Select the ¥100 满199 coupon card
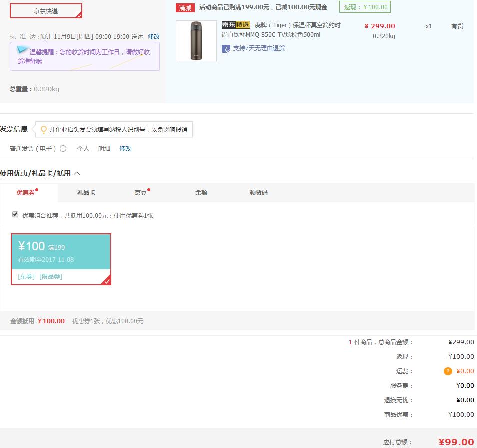This screenshot has width=477, height=448. click(x=61, y=259)
